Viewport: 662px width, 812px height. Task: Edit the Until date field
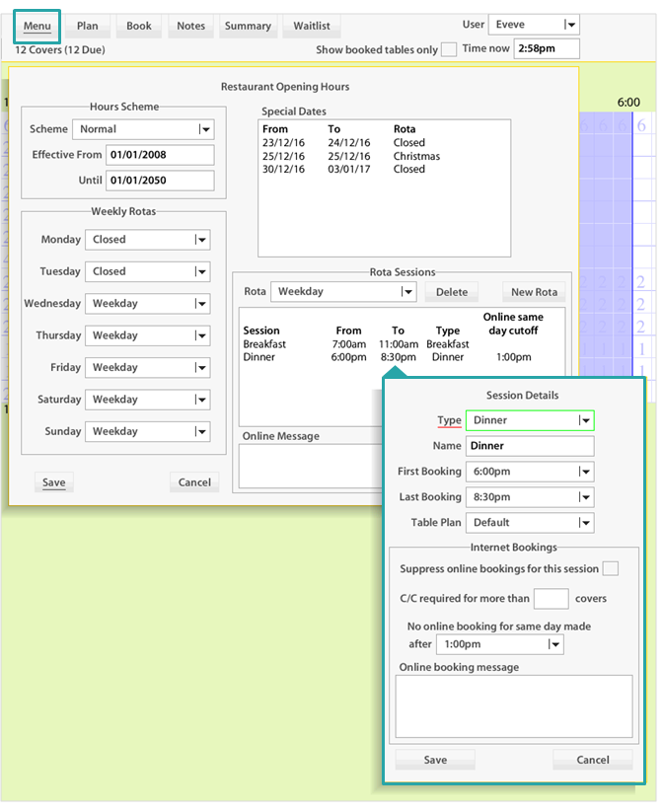pyautogui.click(x=160, y=181)
